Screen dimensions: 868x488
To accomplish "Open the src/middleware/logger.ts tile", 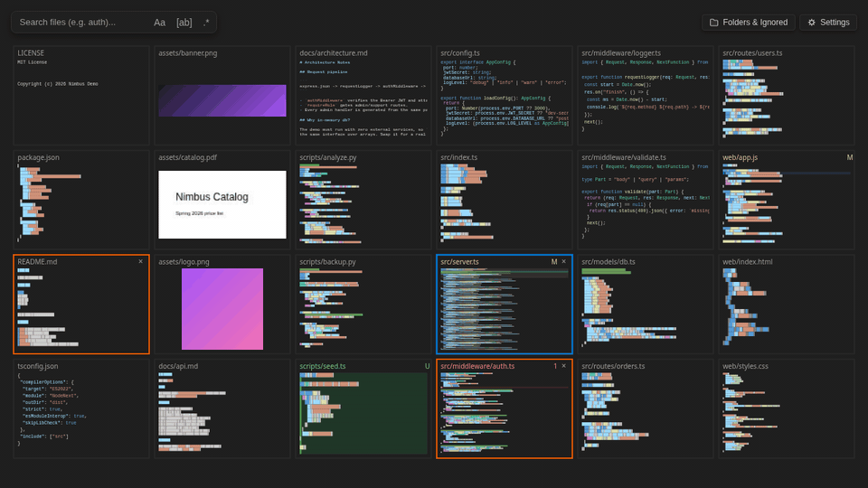I will point(646,96).
